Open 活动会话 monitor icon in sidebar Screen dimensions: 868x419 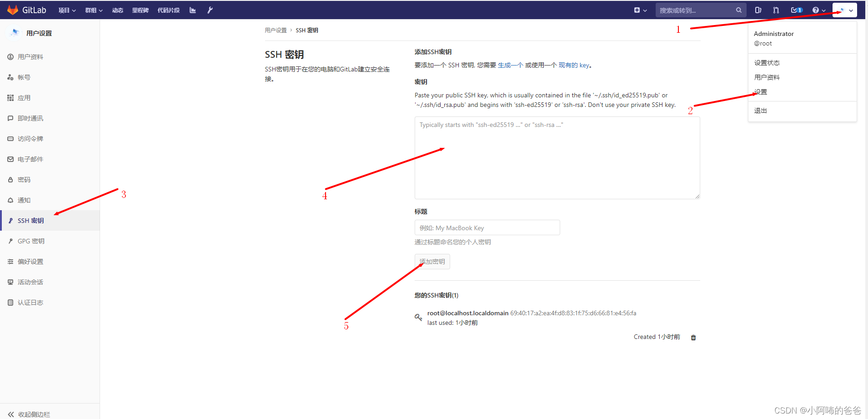coord(10,282)
